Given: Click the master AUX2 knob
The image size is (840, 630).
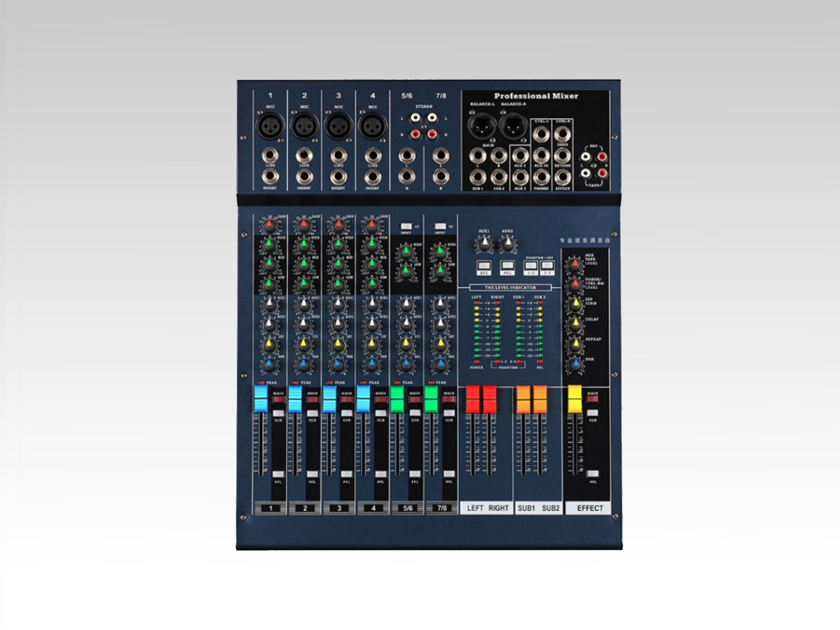Looking at the screenshot, I should point(507,244).
